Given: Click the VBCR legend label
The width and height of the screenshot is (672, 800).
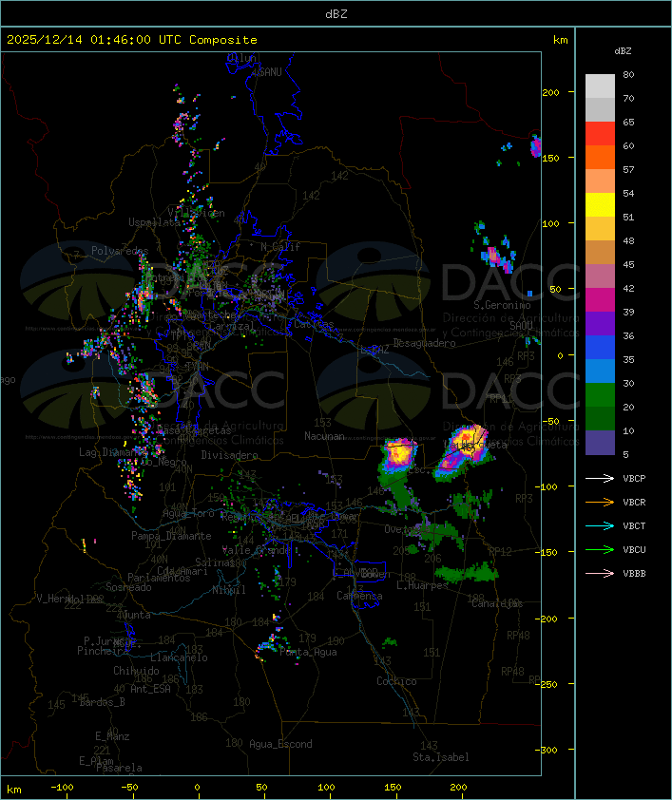Looking at the screenshot, I should point(634,502).
